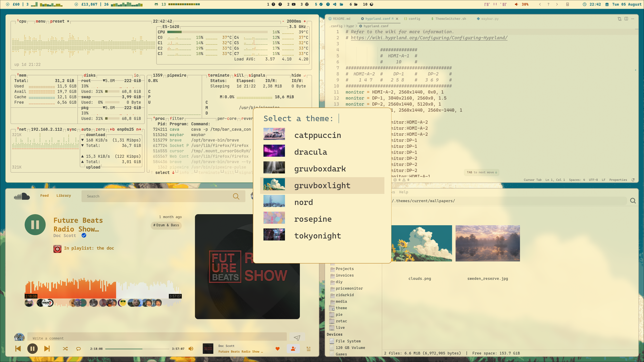
Task: Click the bottom player progress bar
Action: pyautogui.click(x=137, y=349)
